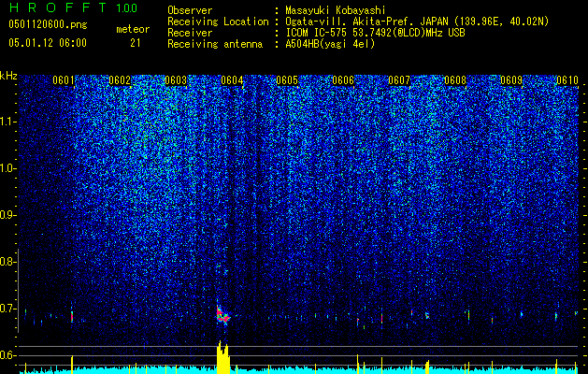Click the meteor count label
The image size is (588, 374).
tap(133, 29)
